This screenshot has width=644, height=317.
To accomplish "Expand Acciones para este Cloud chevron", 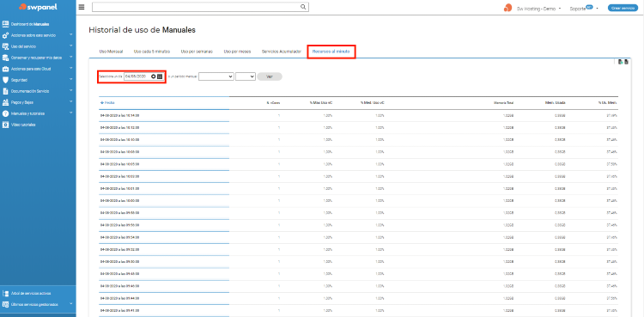I will pyautogui.click(x=70, y=68).
